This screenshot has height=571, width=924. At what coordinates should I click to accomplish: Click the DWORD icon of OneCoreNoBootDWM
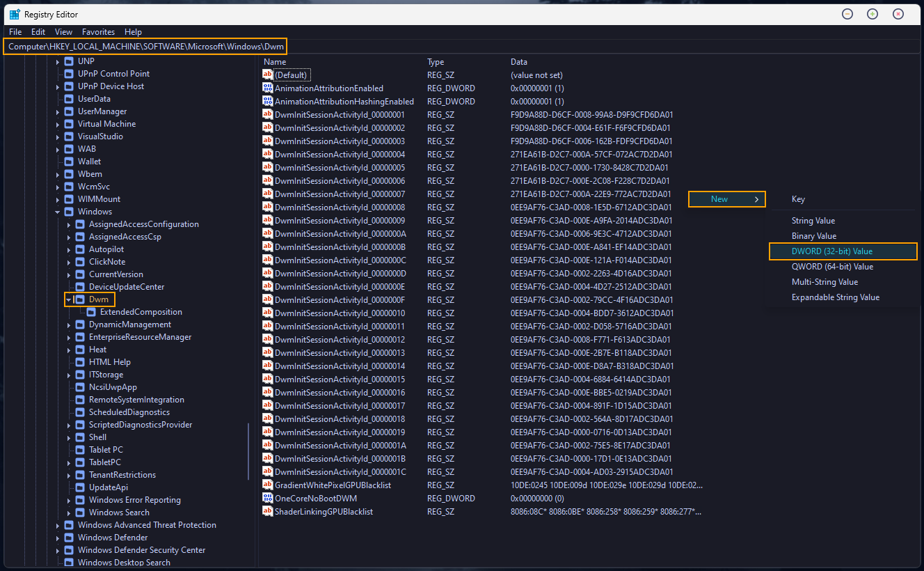click(x=268, y=498)
